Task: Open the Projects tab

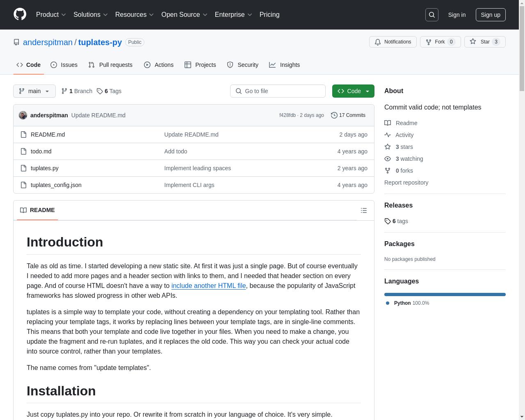Action: click(200, 65)
